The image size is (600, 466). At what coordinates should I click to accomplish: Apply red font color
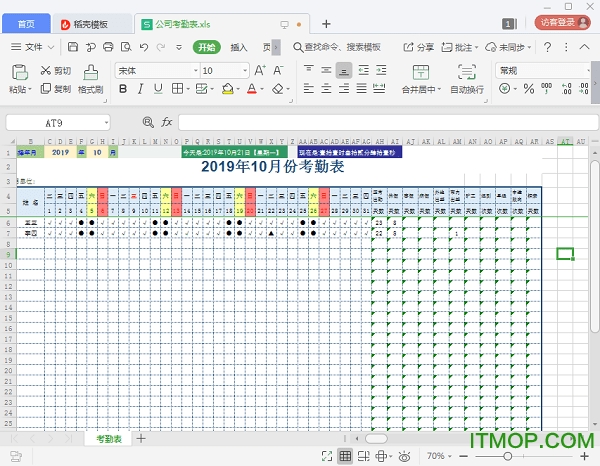(252, 89)
